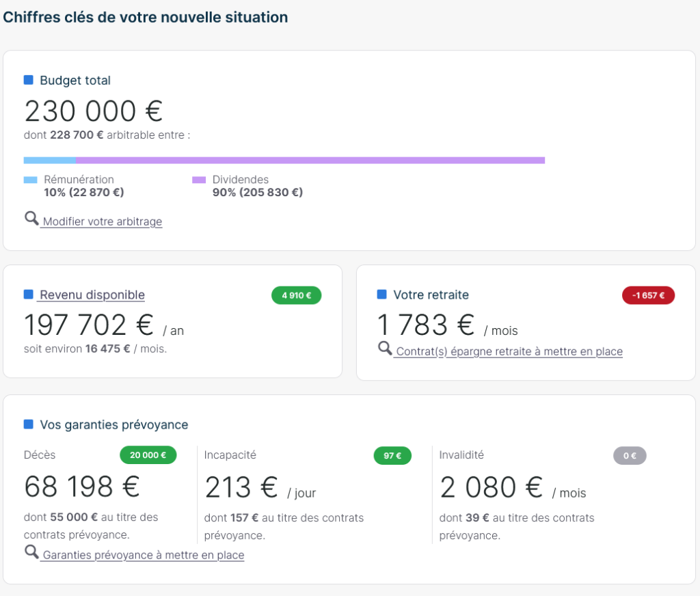
Task: Follow the Garanties prévoyance à mettre en place link
Action: pyautogui.click(x=143, y=555)
